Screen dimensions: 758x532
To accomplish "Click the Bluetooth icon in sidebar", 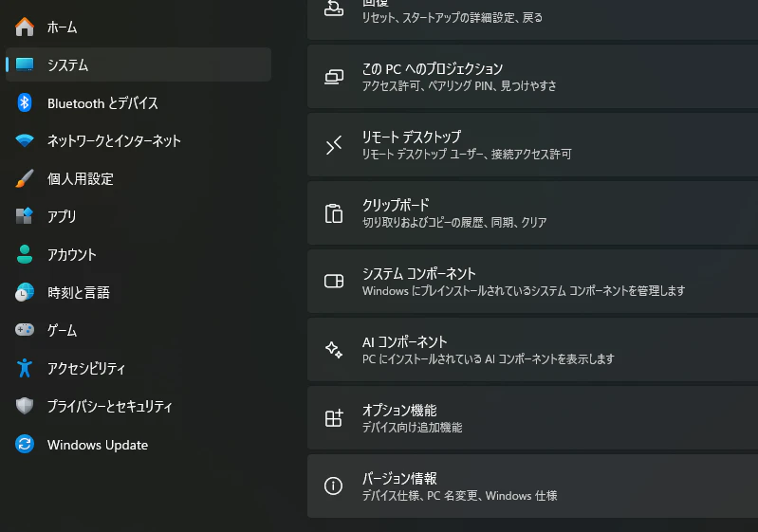I will (24, 103).
